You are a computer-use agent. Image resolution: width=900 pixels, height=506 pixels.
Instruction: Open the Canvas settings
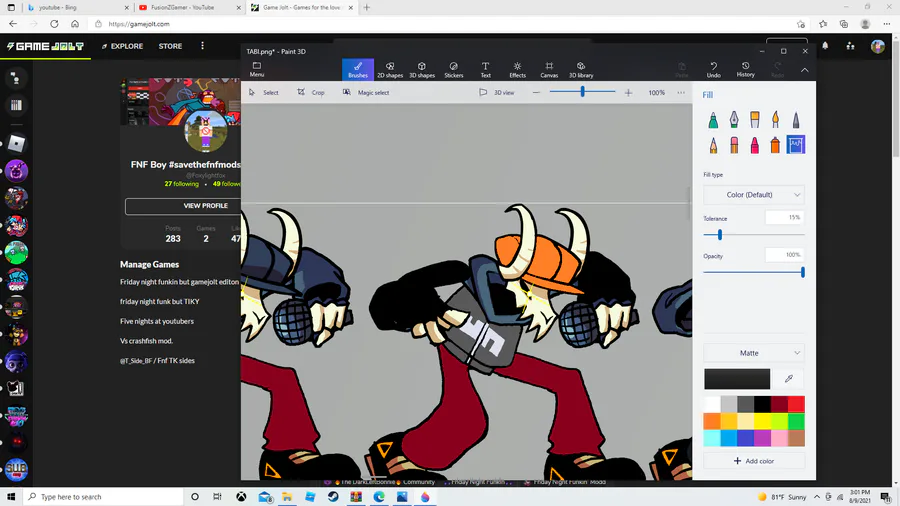tap(549, 70)
